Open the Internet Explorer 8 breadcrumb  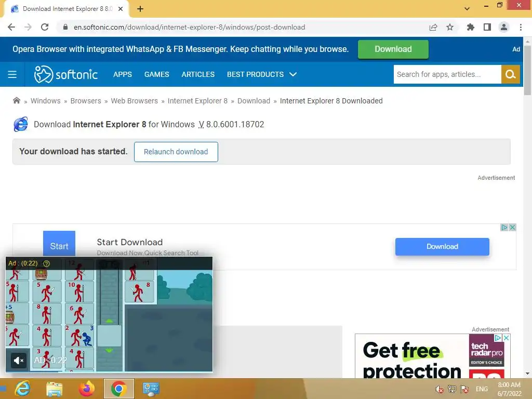[x=197, y=101]
